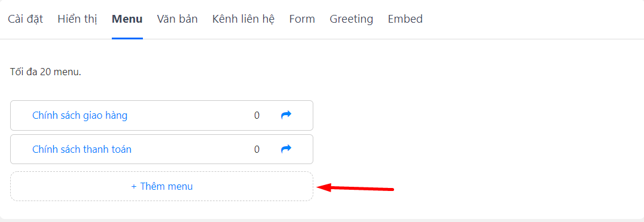Click the 0 count beside Chính sách thanh toán
Screen dimensions: 644x222
tap(257, 149)
